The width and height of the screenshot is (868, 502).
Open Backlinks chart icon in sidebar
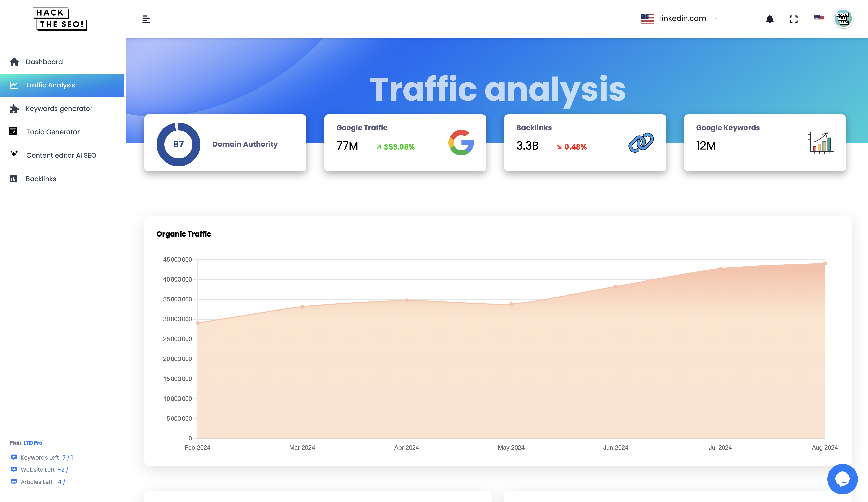coord(13,179)
